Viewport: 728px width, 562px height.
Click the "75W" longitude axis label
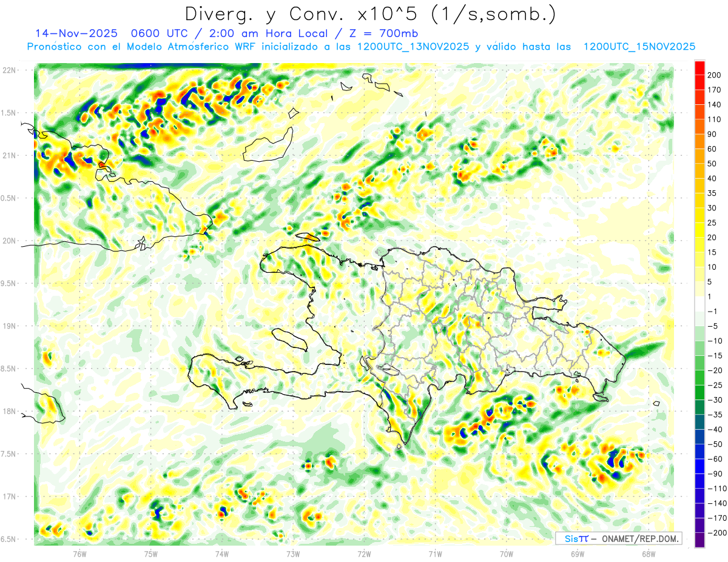click(x=150, y=554)
